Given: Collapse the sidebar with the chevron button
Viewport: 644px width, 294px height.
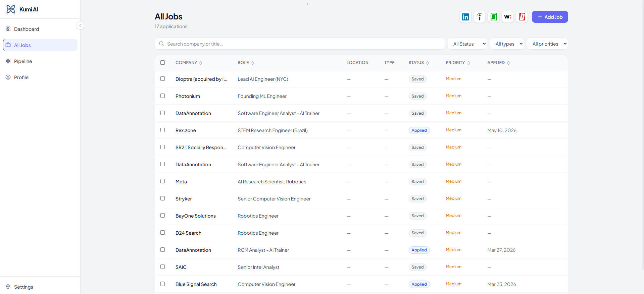Looking at the screenshot, I should (x=80, y=25).
